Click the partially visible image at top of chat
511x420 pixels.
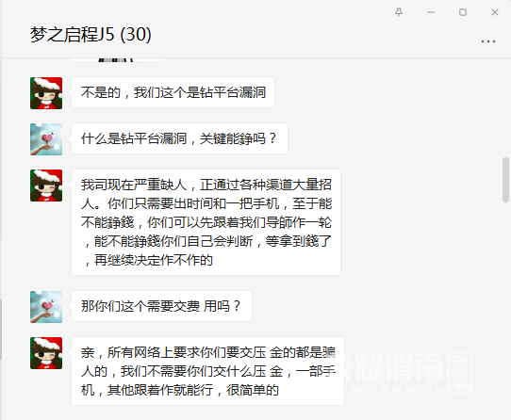116,60
